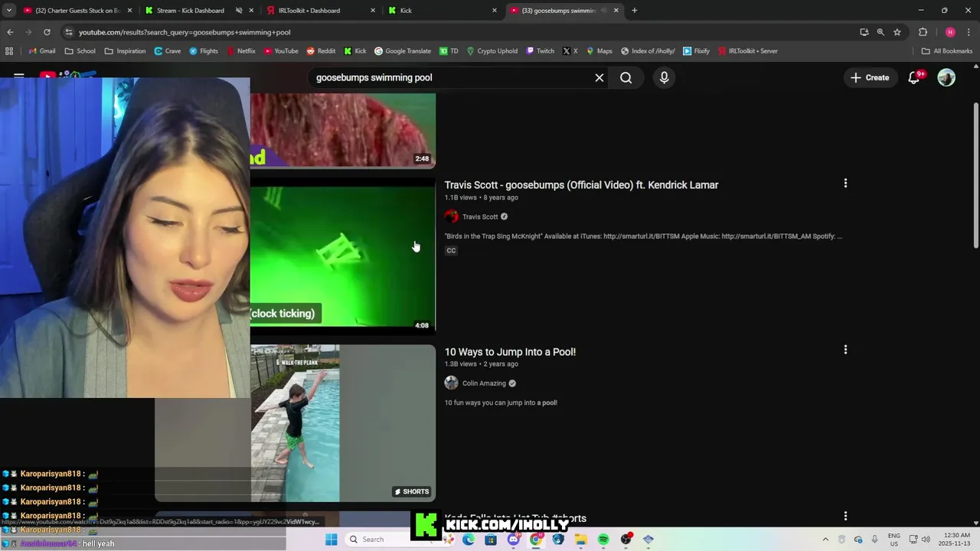Start voice search with microphone icon
This screenshot has width=980, height=551.
(664, 77)
